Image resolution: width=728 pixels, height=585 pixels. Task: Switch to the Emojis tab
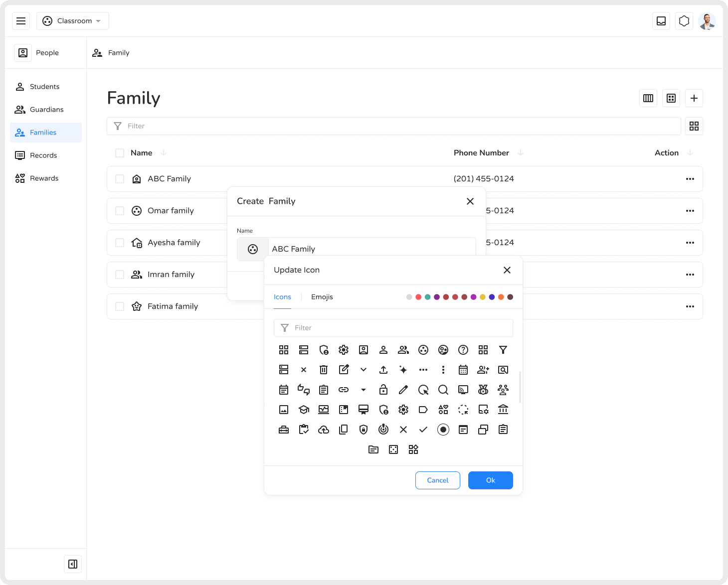(x=322, y=297)
